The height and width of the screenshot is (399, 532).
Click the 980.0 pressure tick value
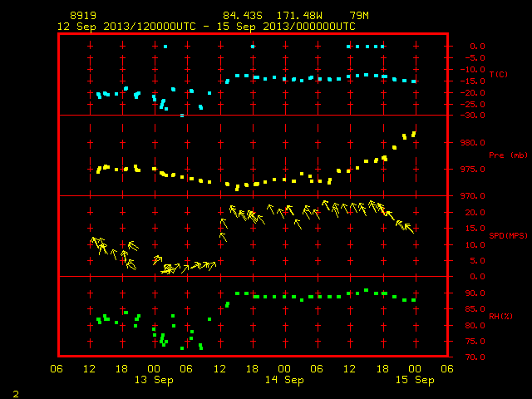click(x=473, y=142)
